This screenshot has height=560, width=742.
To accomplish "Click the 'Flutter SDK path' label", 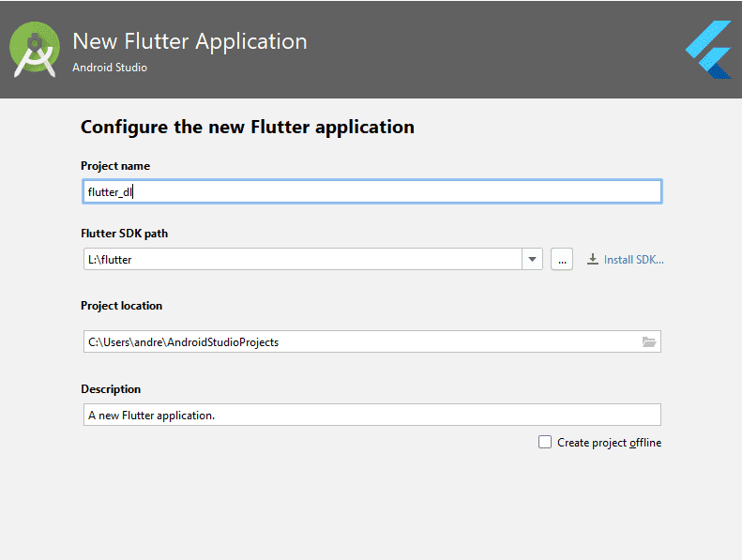I will [125, 234].
